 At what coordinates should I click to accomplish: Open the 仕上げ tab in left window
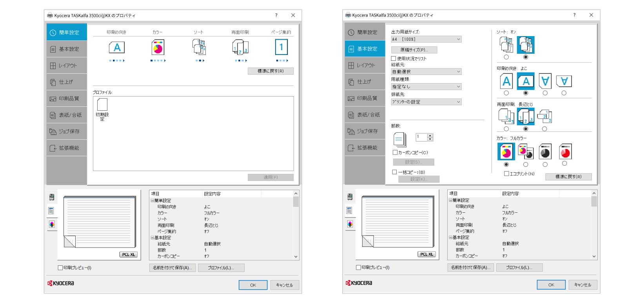(67, 82)
